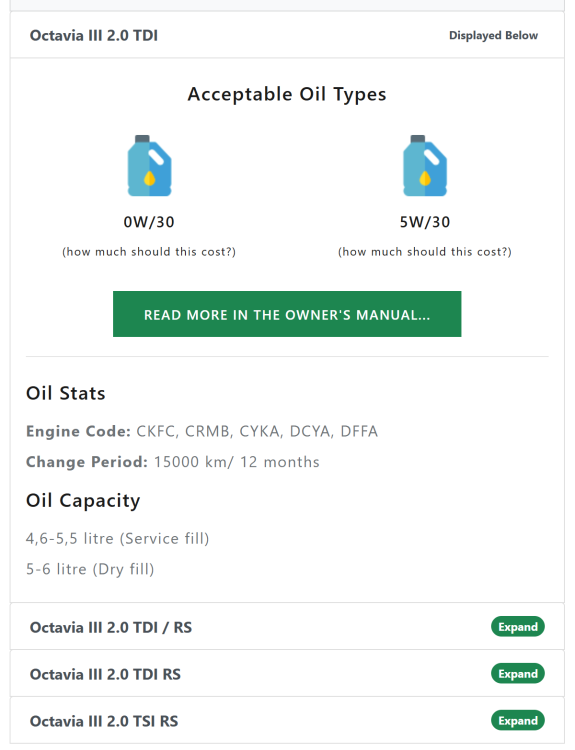Viewport: 575px width, 750px height.
Task: Select the Octavia III 2.0 TDI header
Action: 287,35
